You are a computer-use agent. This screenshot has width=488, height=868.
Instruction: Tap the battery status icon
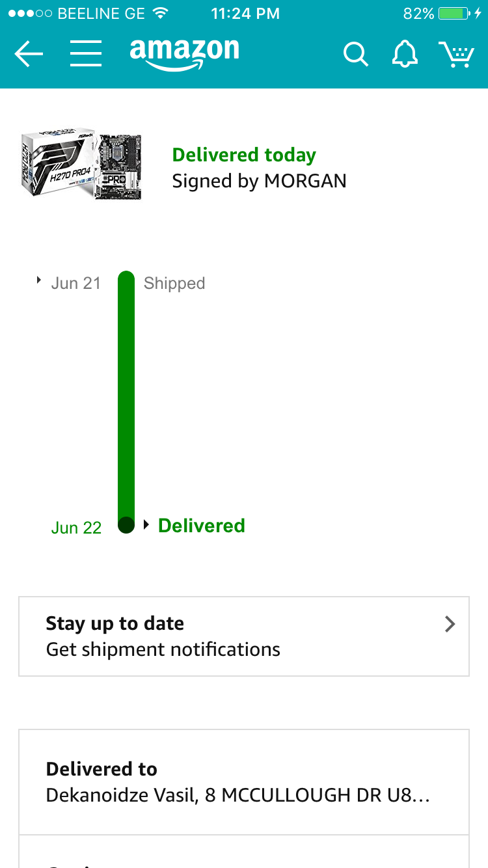coord(454,14)
